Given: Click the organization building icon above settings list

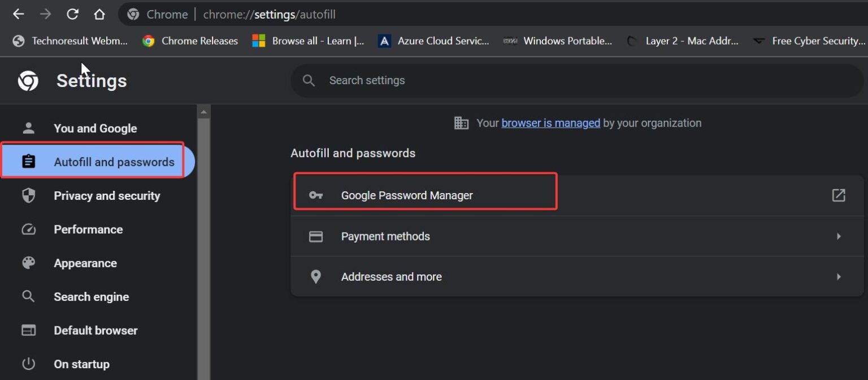Looking at the screenshot, I should pyautogui.click(x=461, y=123).
